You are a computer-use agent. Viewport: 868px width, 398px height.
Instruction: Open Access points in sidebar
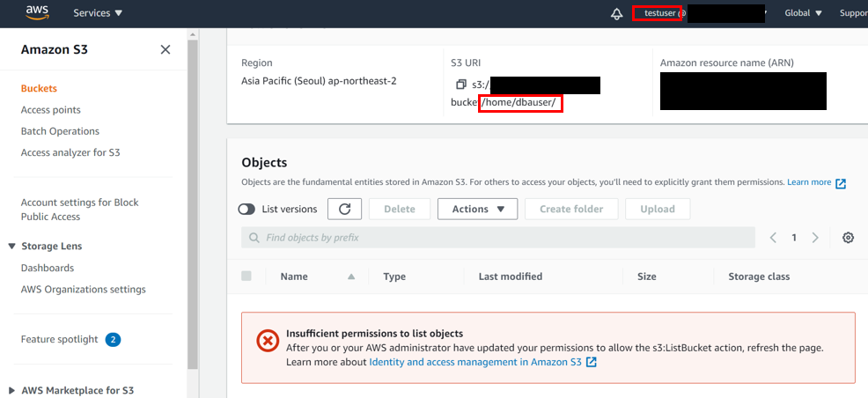[51, 109]
